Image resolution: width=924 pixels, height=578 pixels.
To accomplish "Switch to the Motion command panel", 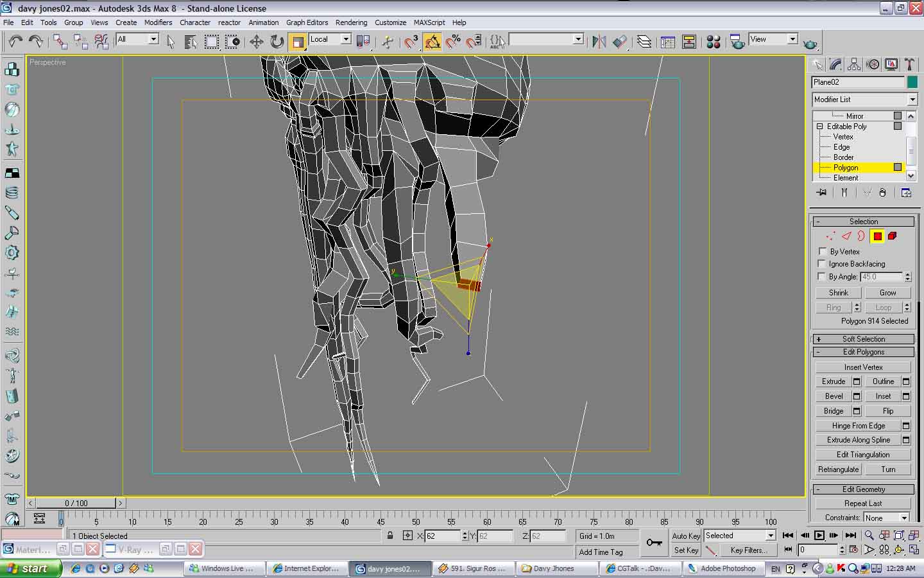I will tap(873, 64).
